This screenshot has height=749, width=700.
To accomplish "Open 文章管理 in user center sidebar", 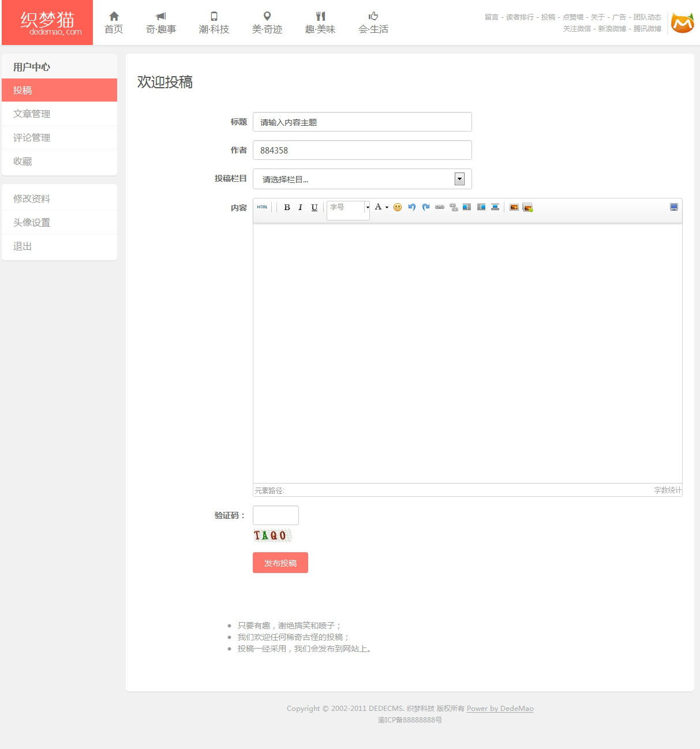I will [32, 114].
